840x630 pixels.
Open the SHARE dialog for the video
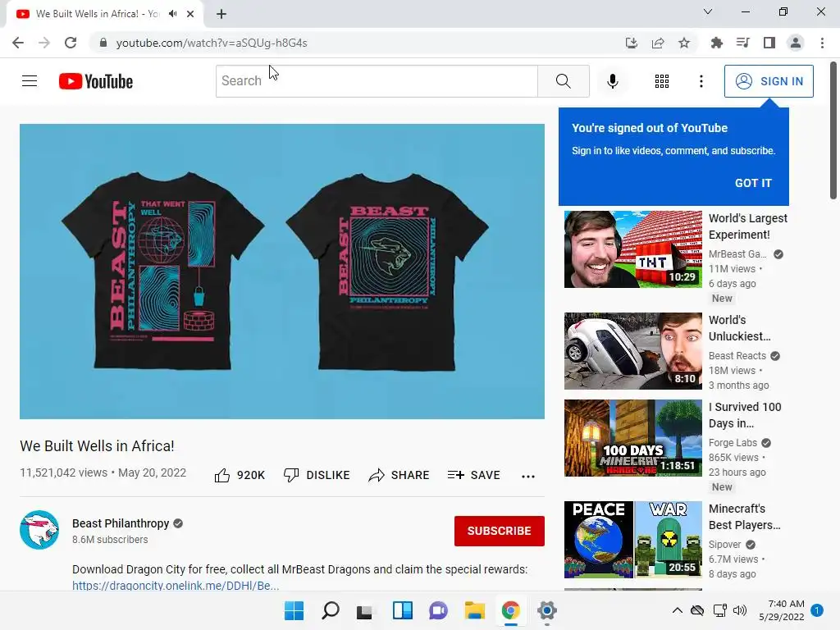tap(399, 475)
